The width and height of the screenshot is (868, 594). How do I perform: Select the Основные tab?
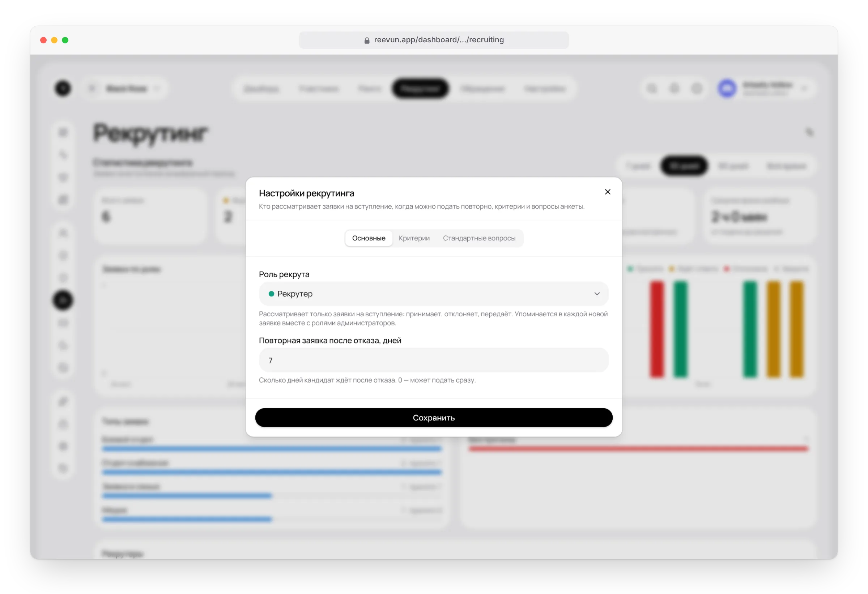(x=369, y=238)
